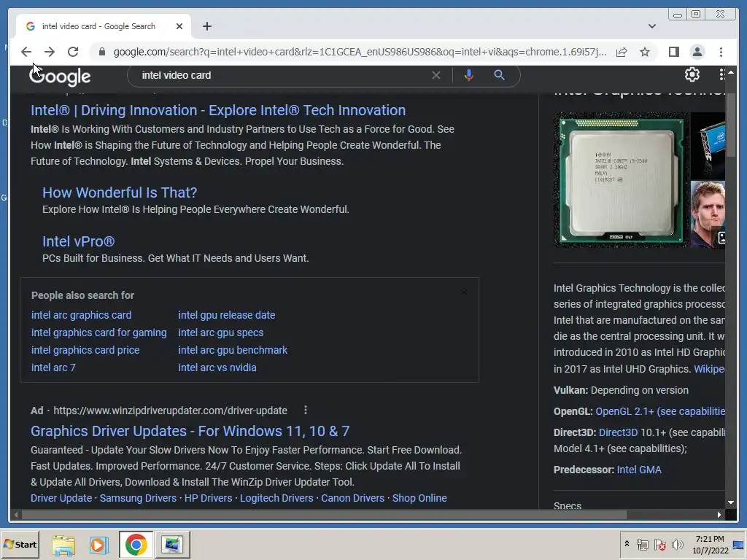This screenshot has height=560, width=747.
Task: Open the How Wonderful Is That? link
Action: click(x=120, y=192)
